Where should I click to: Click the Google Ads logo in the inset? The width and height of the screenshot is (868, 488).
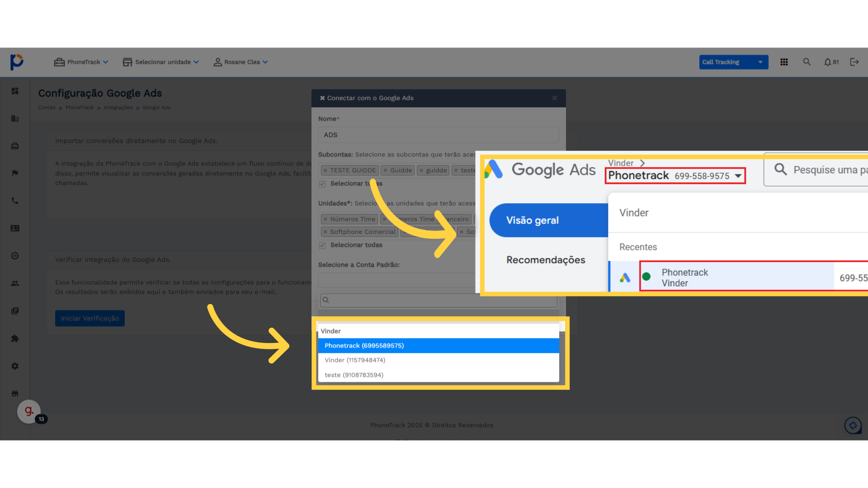pyautogui.click(x=540, y=170)
